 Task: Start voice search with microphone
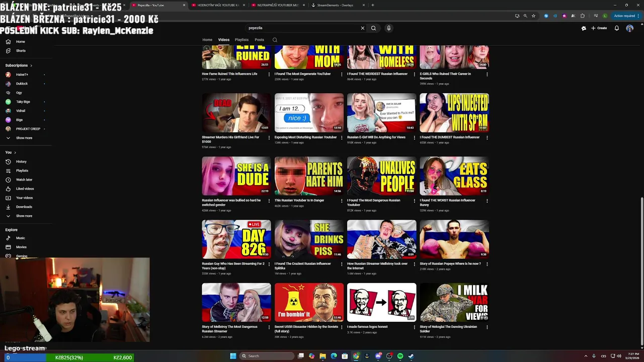pyautogui.click(x=388, y=28)
